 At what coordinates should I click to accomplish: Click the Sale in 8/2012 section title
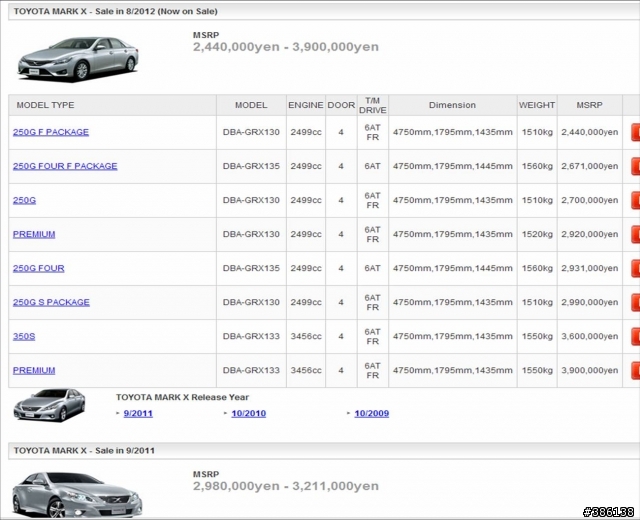click(x=116, y=11)
